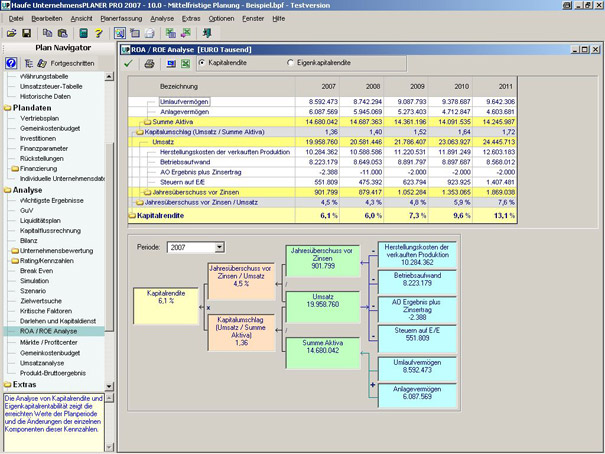Click the yellow Kapitalrendite 6,1 % diagram box
Screen dimensions: 605x454
point(166,306)
